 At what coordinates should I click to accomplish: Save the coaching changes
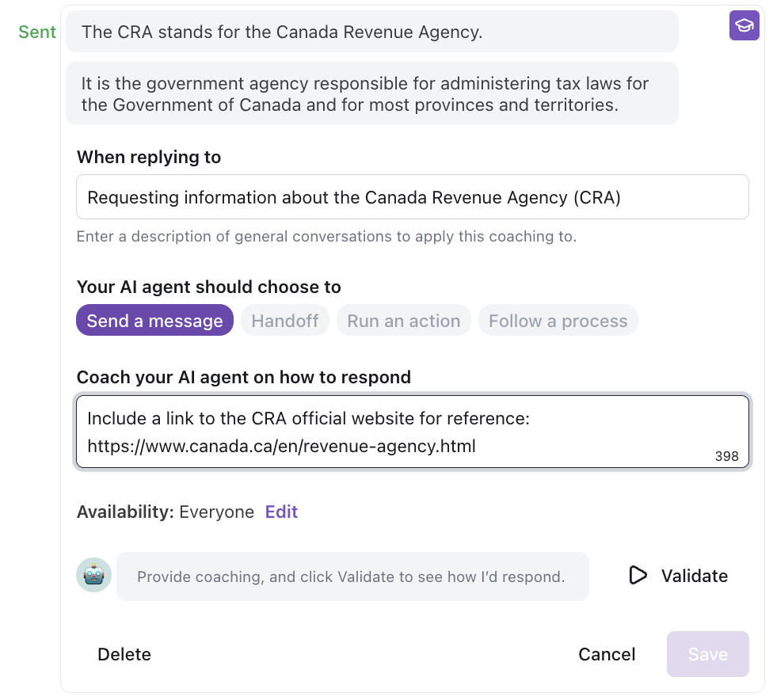click(x=707, y=654)
